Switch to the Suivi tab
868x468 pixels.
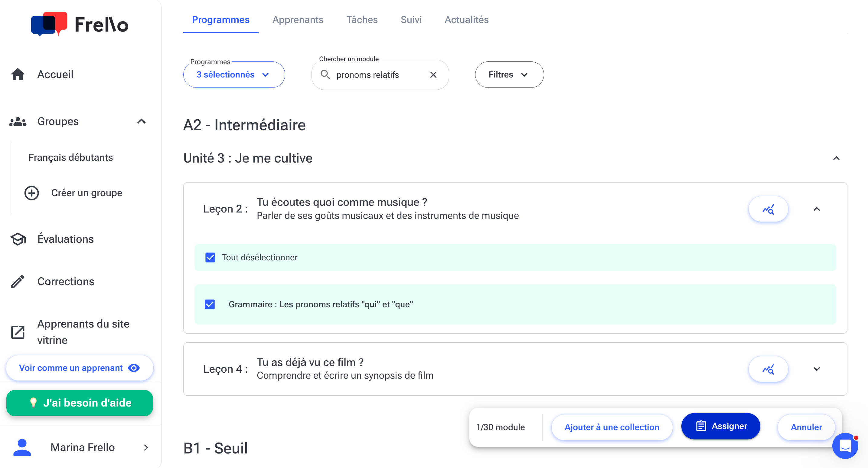pos(411,20)
